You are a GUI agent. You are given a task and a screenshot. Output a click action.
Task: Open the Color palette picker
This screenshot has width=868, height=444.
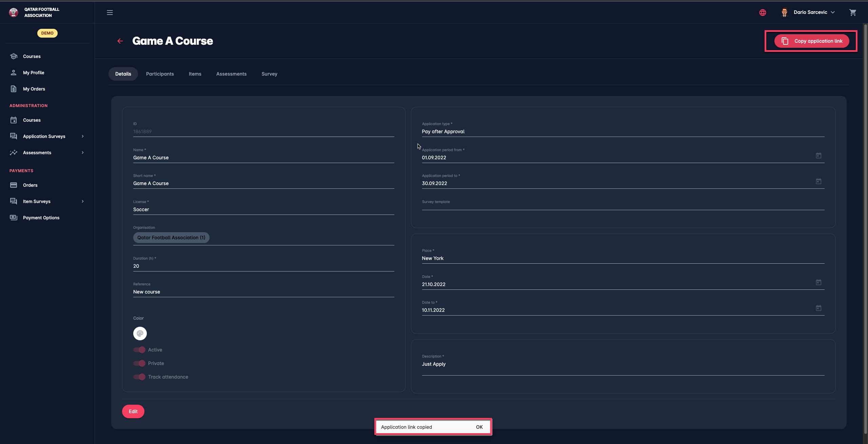pyautogui.click(x=140, y=334)
